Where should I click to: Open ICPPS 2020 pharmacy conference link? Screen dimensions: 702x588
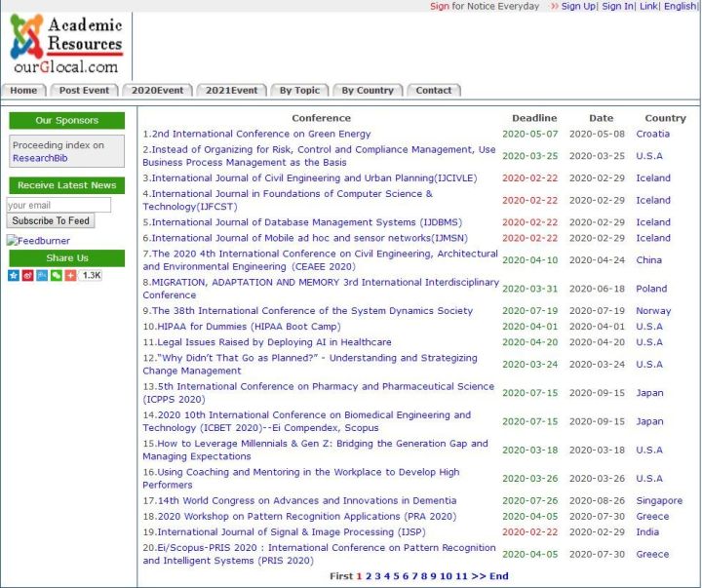(318, 393)
